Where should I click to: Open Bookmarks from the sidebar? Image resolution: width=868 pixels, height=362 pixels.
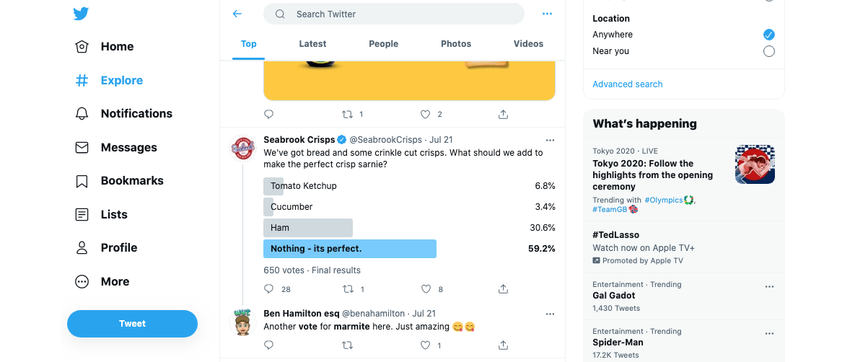tap(82, 181)
